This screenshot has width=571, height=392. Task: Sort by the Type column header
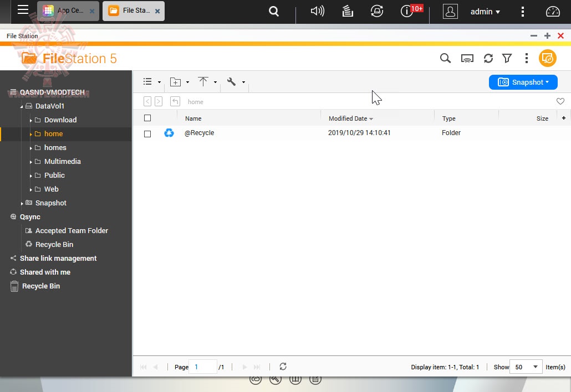(x=448, y=118)
